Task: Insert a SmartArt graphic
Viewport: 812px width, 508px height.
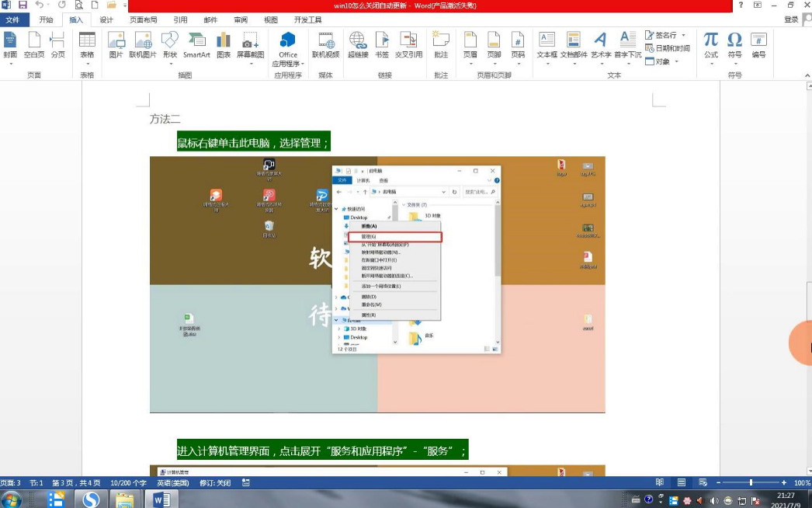Action: click(x=196, y=45)
